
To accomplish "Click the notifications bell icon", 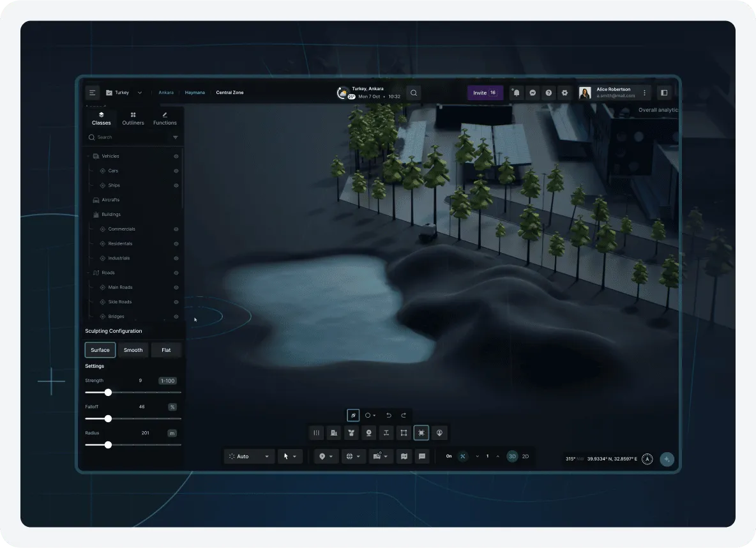I will coord(517,93).
